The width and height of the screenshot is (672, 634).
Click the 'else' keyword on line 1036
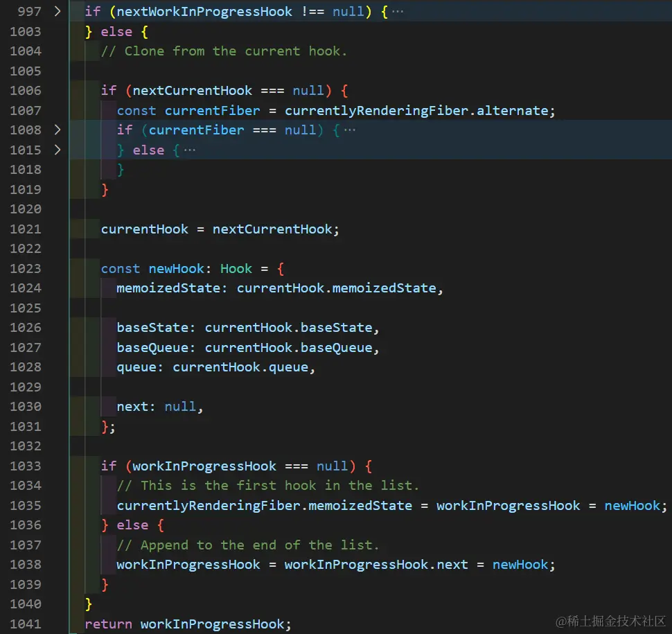tap(132, 525)
